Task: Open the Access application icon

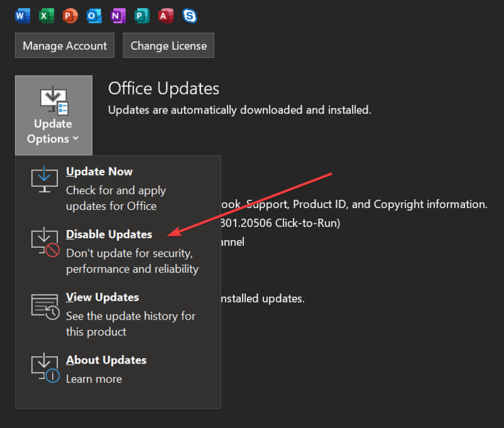Action: [x=165, y=15]
